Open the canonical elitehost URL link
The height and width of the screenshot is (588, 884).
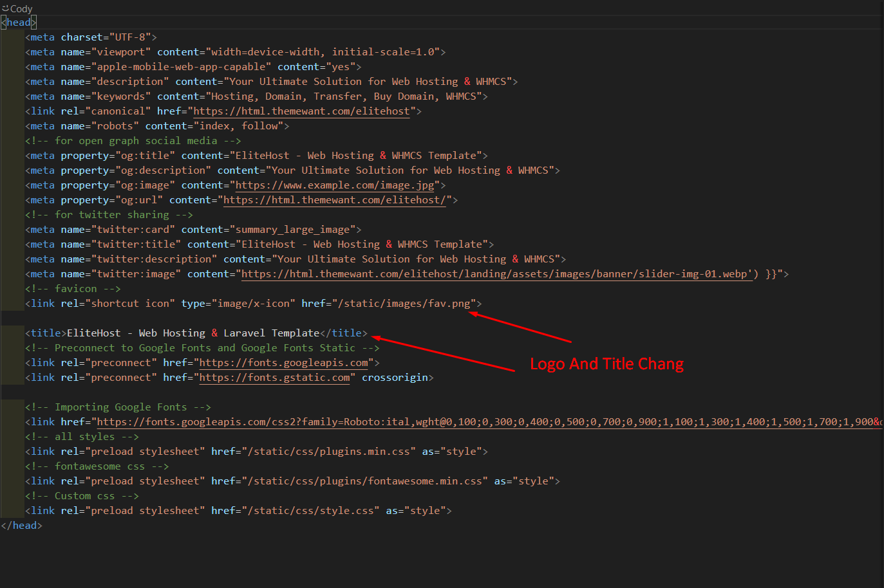(x=301, y=111)
